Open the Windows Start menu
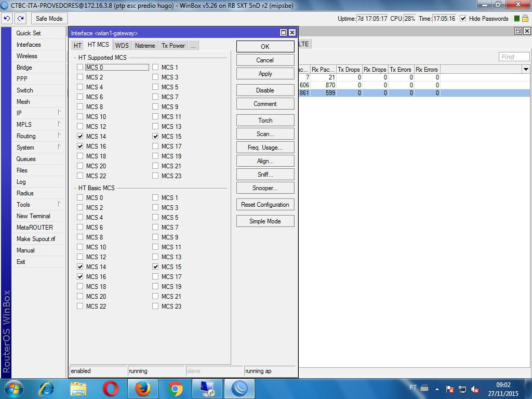Image resolution: width=532 pixels, height=399 pixels. [14, 389]
